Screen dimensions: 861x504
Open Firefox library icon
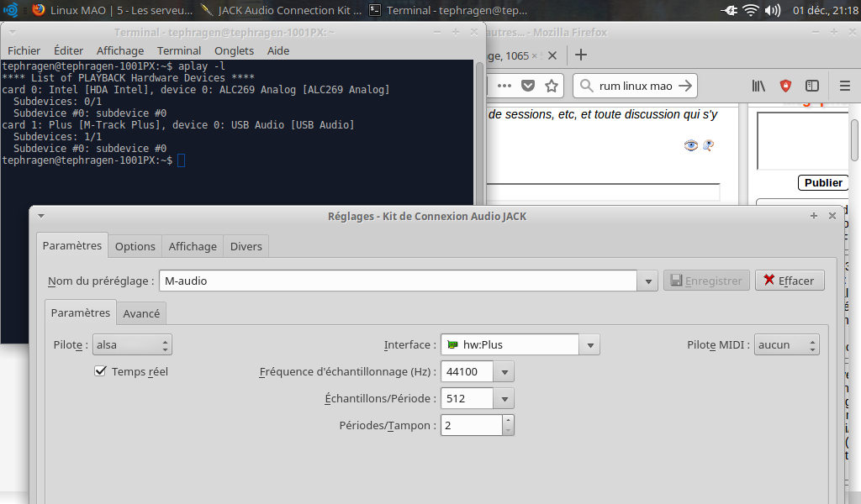point(758,86)
